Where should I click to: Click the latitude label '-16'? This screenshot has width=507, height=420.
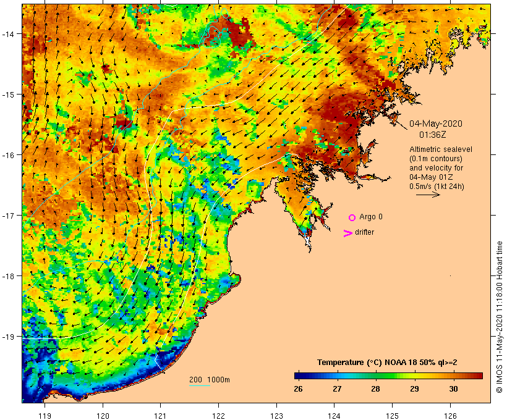coord(7,155)
